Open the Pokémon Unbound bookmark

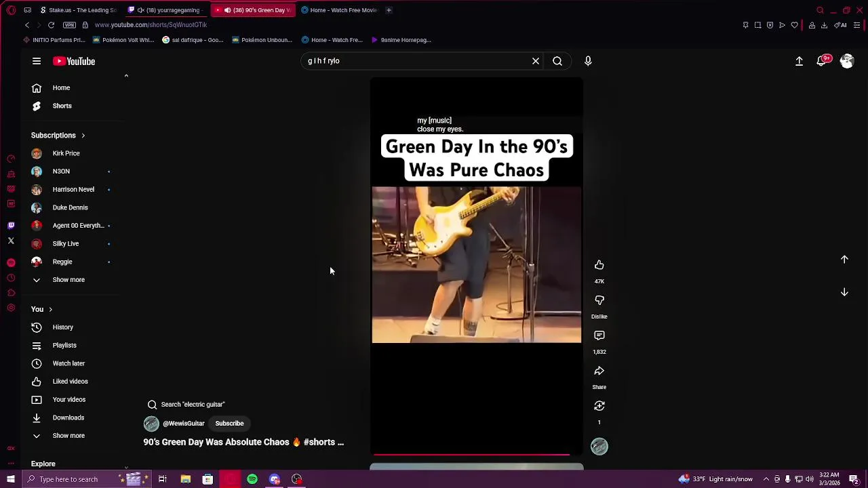(x=262, y=40)
